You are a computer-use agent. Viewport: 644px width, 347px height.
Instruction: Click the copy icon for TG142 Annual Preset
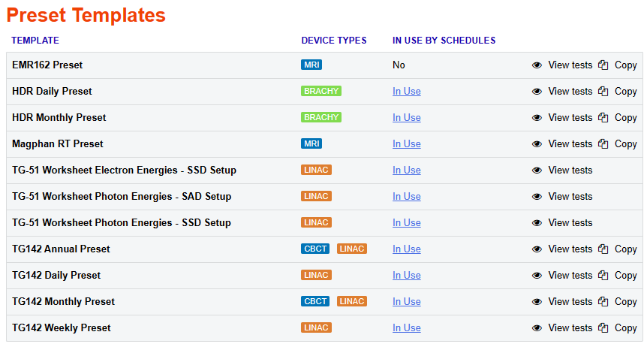point(603,249)
